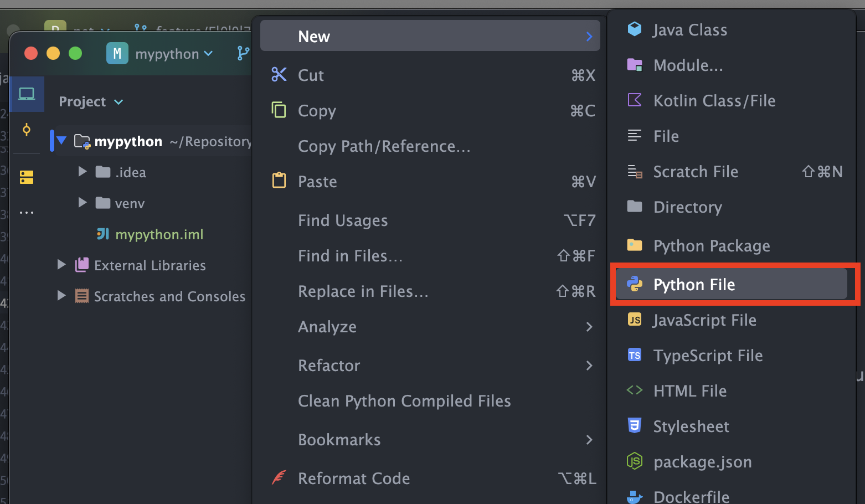Click the Java Class icon
This screenshot has width=865, height=504.
(635, 29)
